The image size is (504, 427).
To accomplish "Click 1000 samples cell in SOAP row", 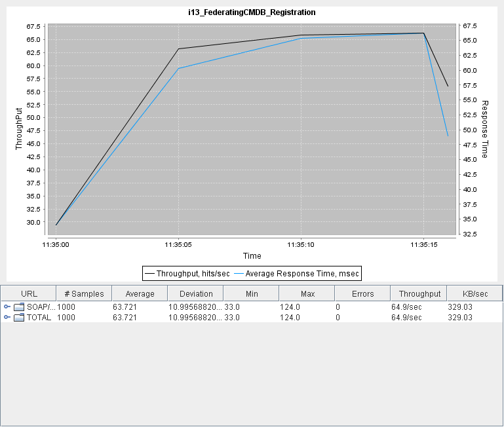I will point(66,307).
